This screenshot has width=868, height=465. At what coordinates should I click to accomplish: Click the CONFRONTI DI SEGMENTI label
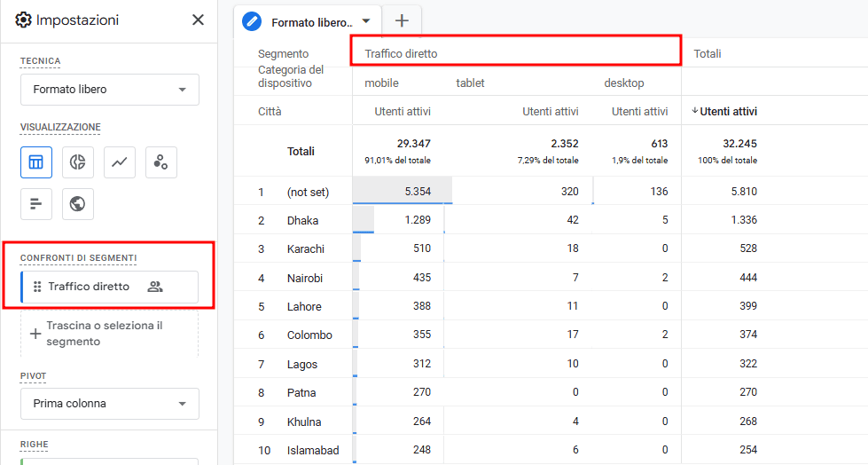click(x=79, y=257)
